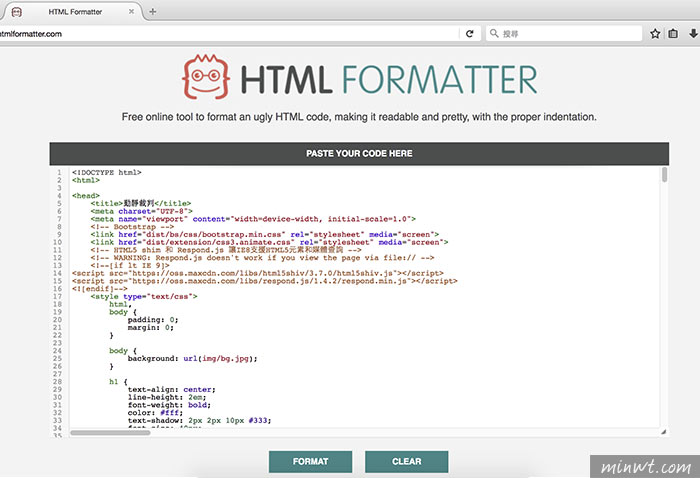Click the HTML FORMATTER title text
This screenshot has width=700, height=478.
point(389,80)
